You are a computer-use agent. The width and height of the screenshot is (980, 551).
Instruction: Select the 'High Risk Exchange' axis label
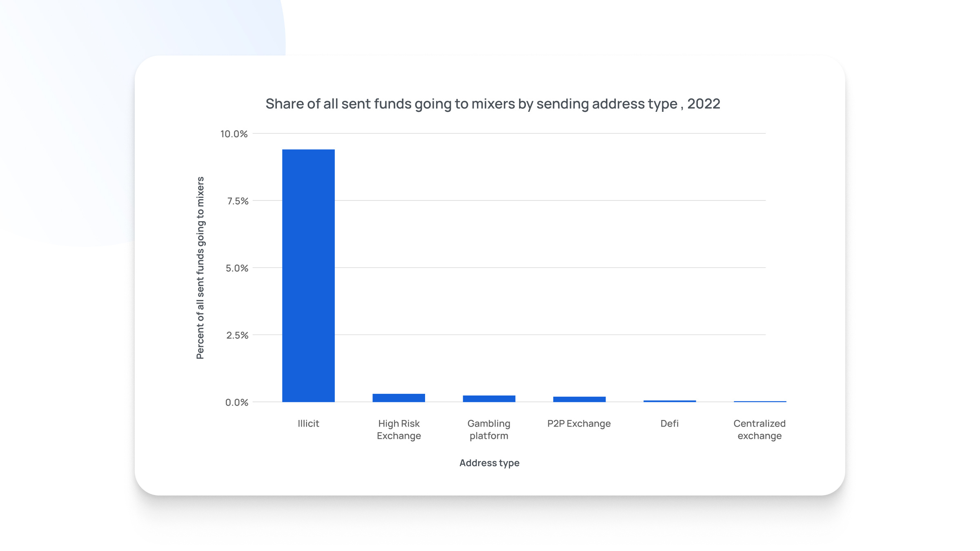click(399, 430)
